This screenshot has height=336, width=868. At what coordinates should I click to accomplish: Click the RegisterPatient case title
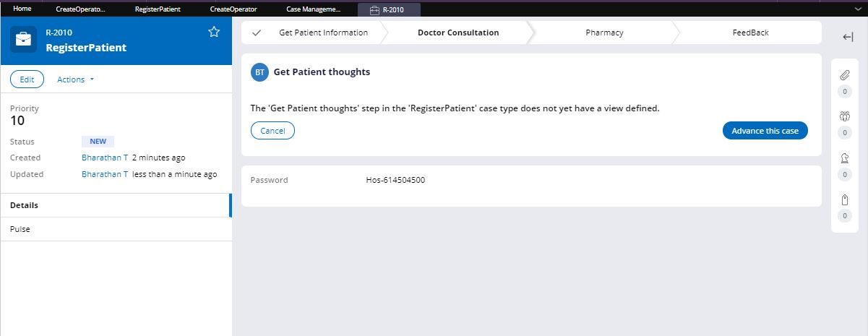pos(86,48)
